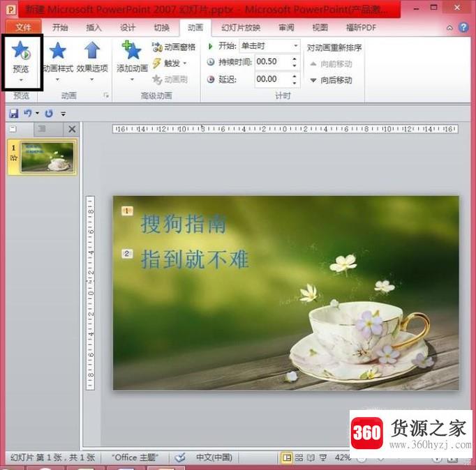Switch to the Foxit PDF (福昕PDF) tab
The image size is (476, 470).
(362, 28)
